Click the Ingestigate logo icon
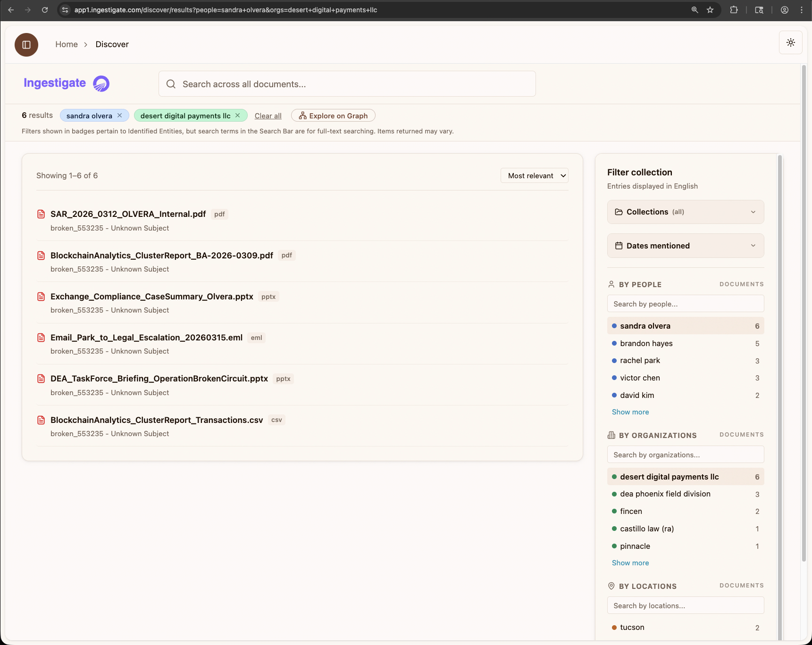This screenshot has height=645, width=812. pos(101,84)
